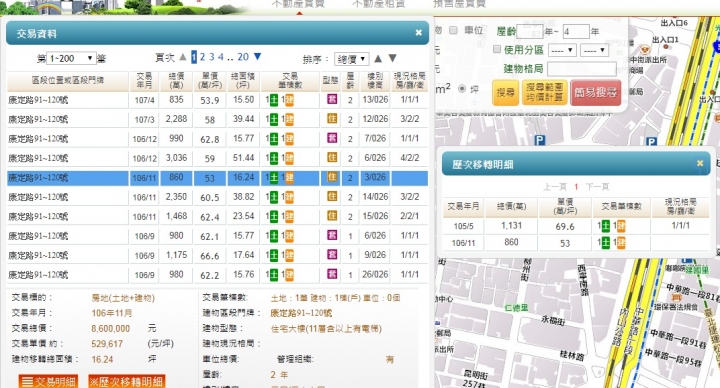Click green 土 icon in 3,036 row
Screen dimensions: 720x388
(274, 158)
